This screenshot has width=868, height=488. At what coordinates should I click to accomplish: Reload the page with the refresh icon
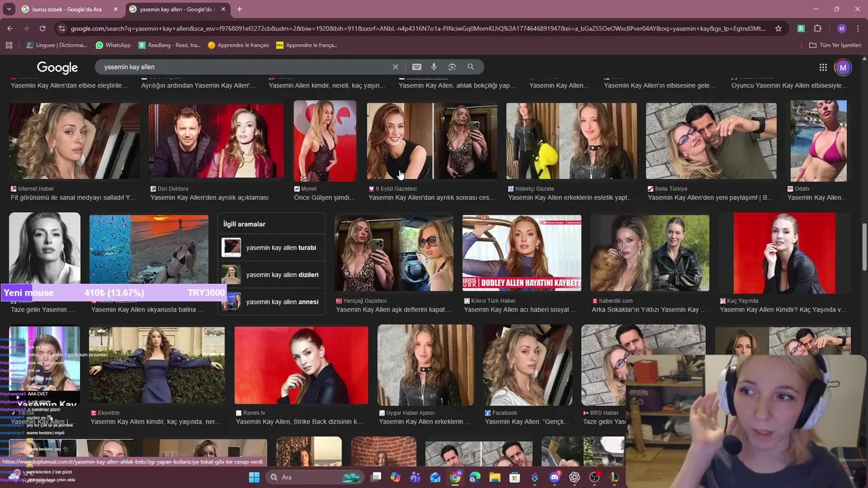[42, 28]
